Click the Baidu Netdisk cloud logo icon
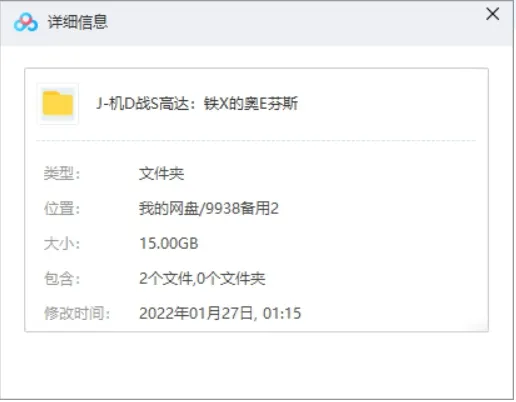Image resolution: width=516 pixels, height=402 pixels. click(x=26, y=22)
